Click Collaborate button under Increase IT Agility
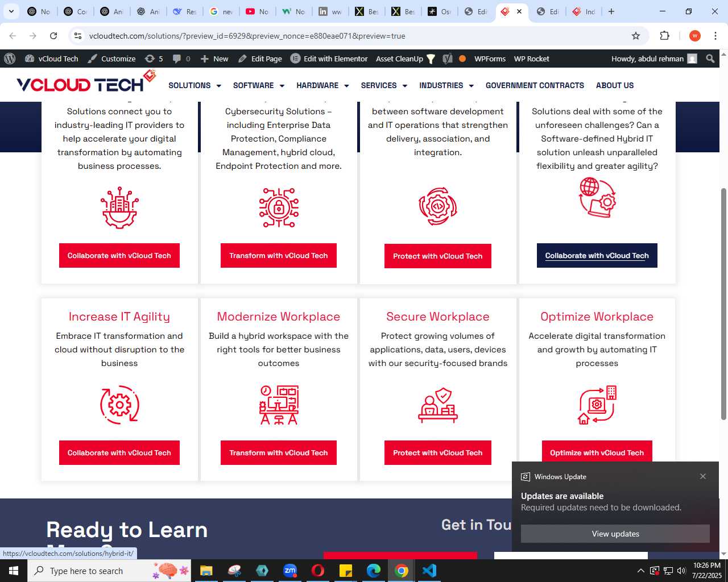This screenshot has width=728, height=582. [x=119, y=453]
